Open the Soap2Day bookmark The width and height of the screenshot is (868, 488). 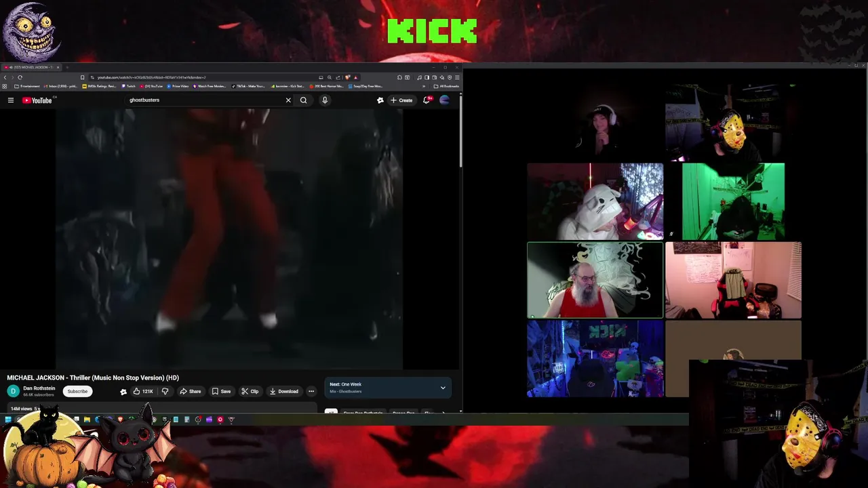point(366,86)
